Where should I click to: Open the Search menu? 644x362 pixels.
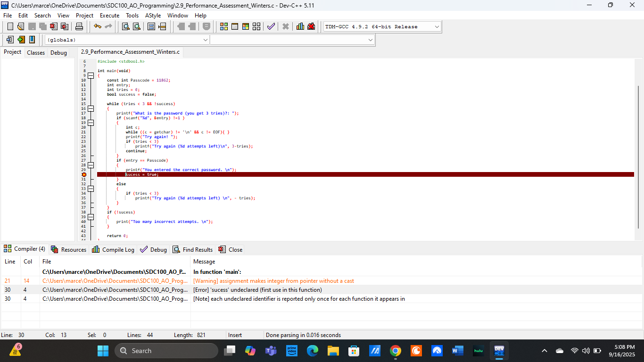coord(42,16)
